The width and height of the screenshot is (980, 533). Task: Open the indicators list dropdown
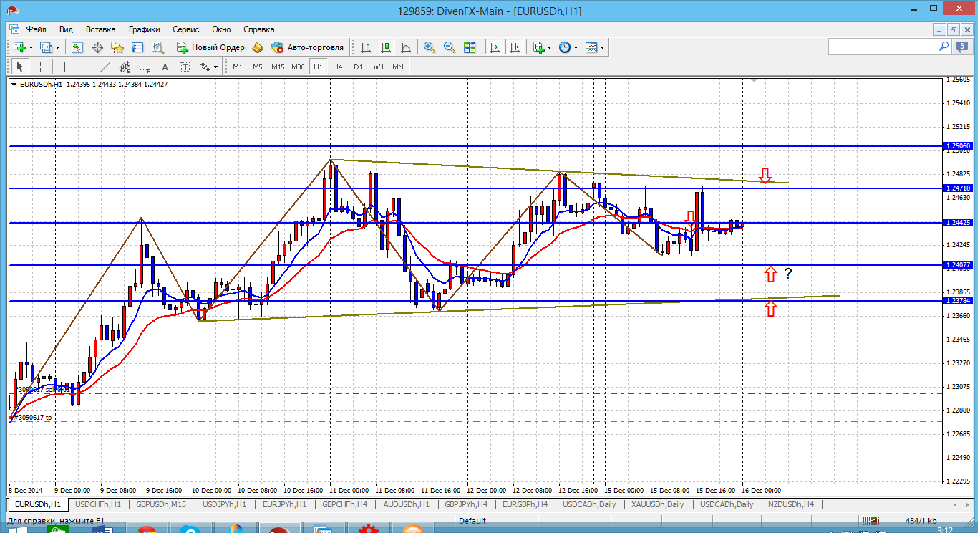[x=550, y=47]
